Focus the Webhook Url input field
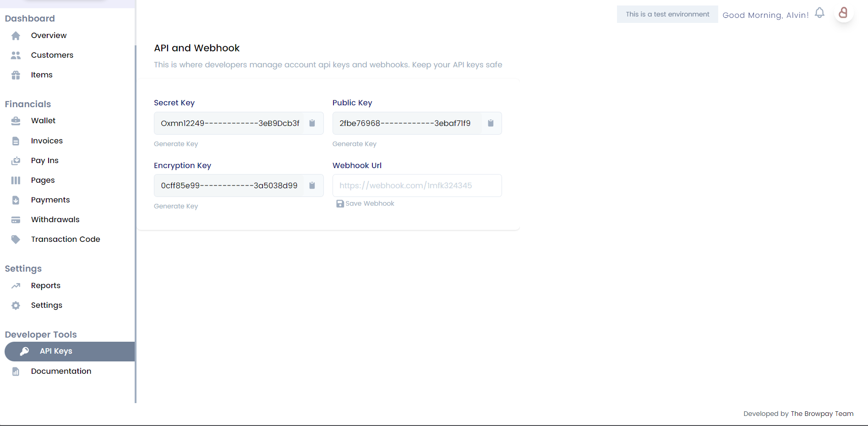 (417, 186)
